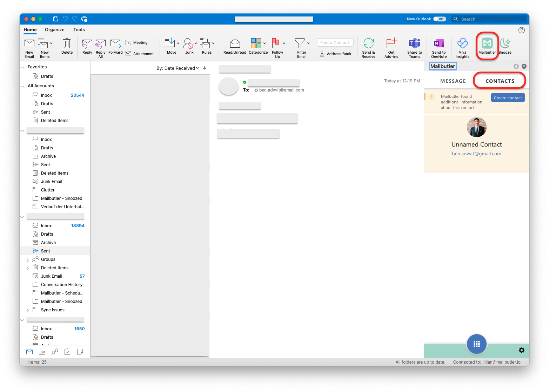Click the Attachment button in ribbon
This screenshot has height=392, width=549.
(x=140, y=54)
